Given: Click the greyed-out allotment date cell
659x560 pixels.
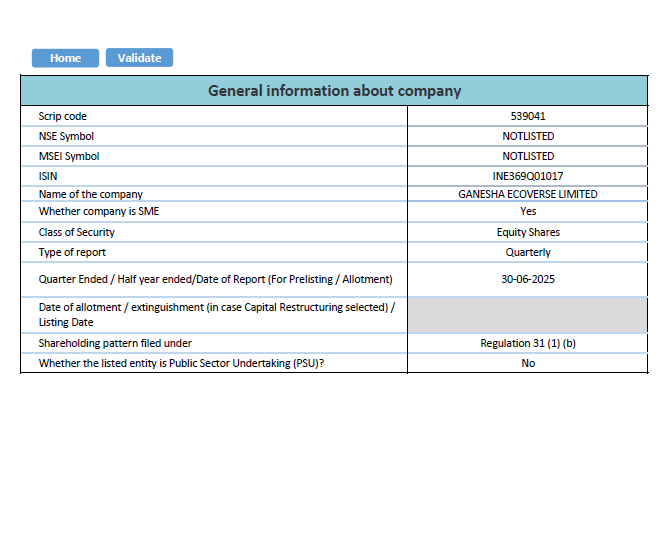Looking at the screenshot, I should pos(527,315).
